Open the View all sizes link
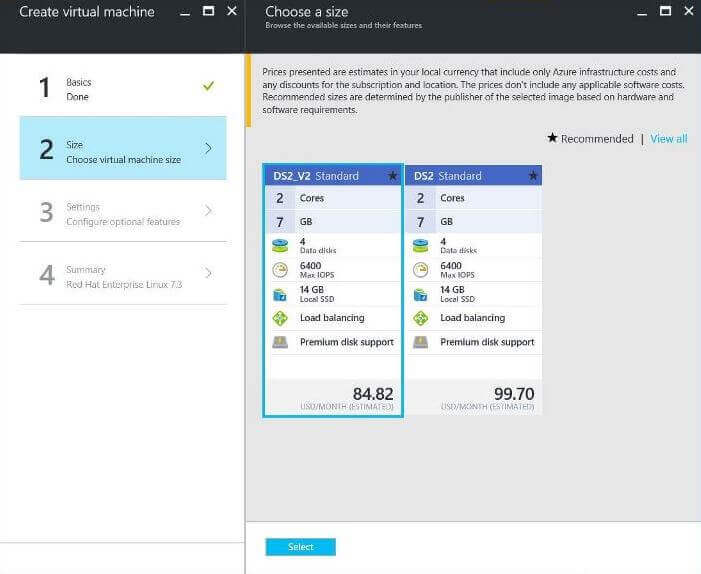701x574 pixels. click(x=669, y=139)
